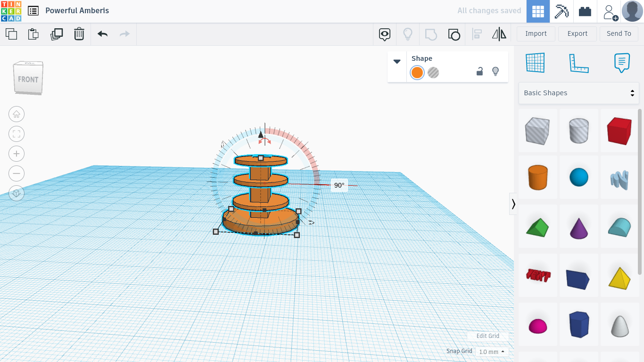Click the shapes panel vertical scrollbar
644x362 pixels.
(x=640, y=191)
